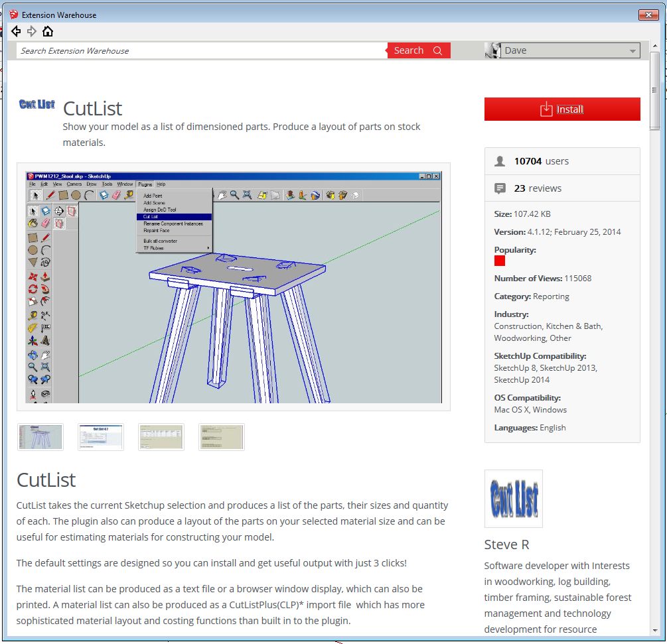
Task: Select the second Cut List thumbnail
Action: (101, 437)
